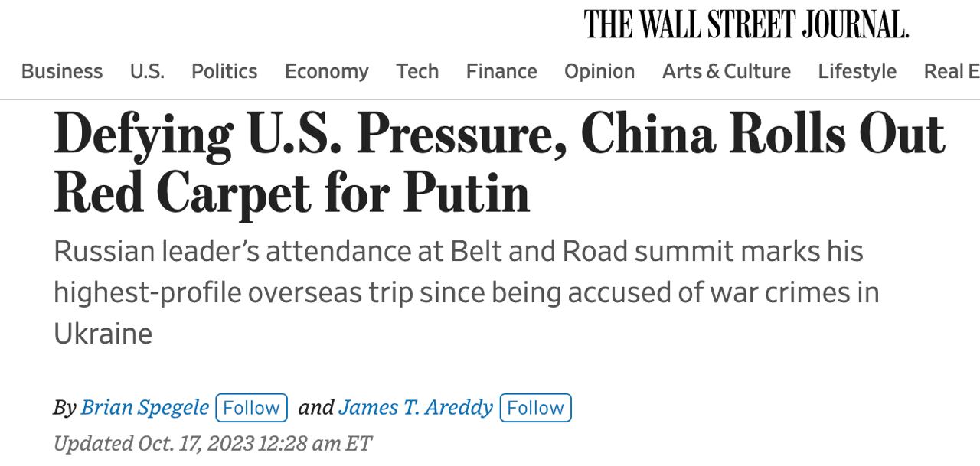Select the Politics nav item
This screenshot has height=466, width=980.
click(x=224, y=71)
